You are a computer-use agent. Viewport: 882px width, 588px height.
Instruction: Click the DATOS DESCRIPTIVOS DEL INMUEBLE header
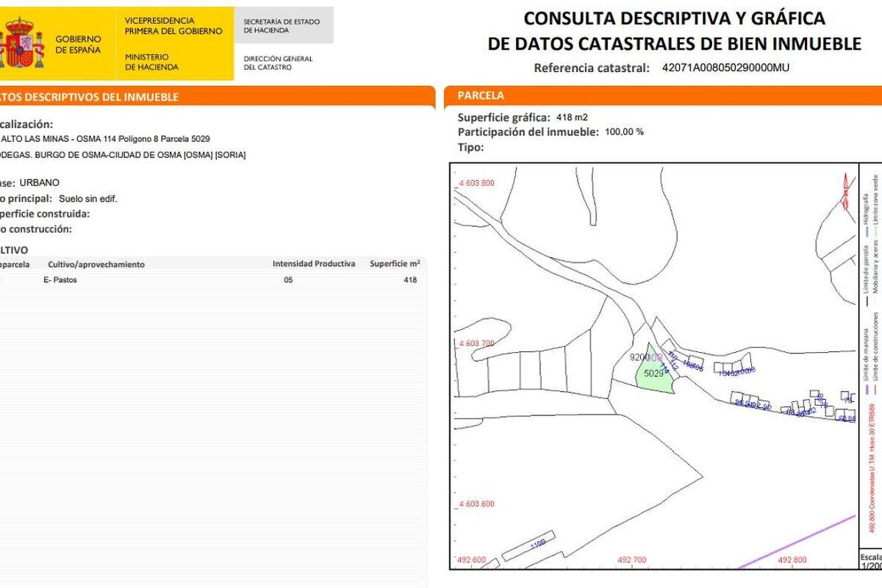pyautogui.click(x=89, y=97)
